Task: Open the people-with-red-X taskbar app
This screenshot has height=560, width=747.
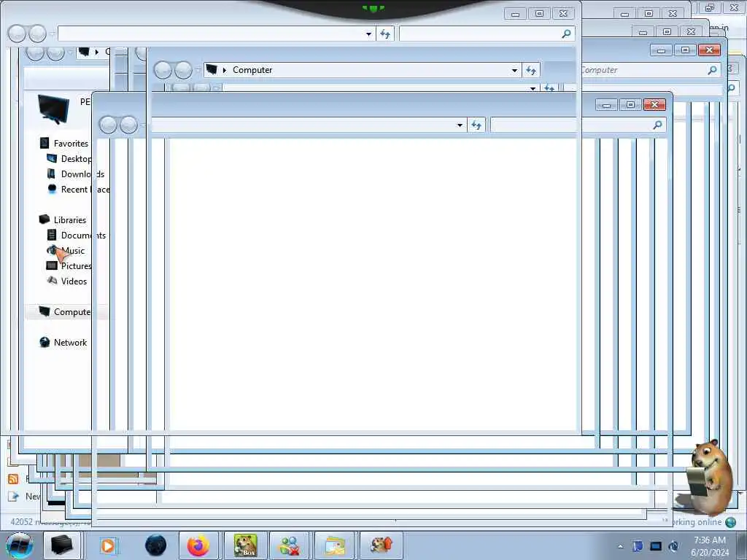Action: click(x=289, y=545)
